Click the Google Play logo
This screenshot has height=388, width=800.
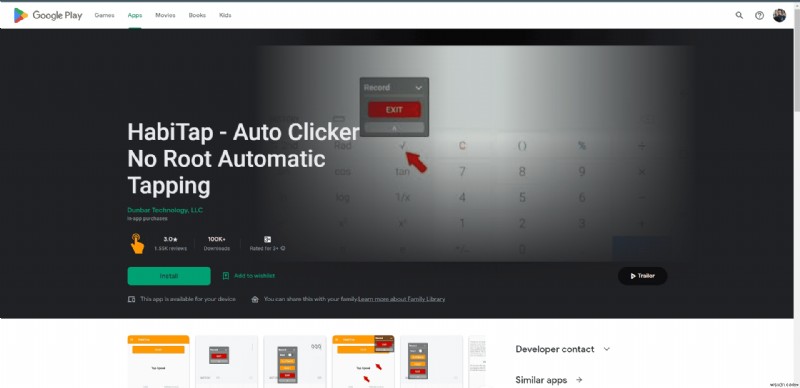click(x=48, y=15)
